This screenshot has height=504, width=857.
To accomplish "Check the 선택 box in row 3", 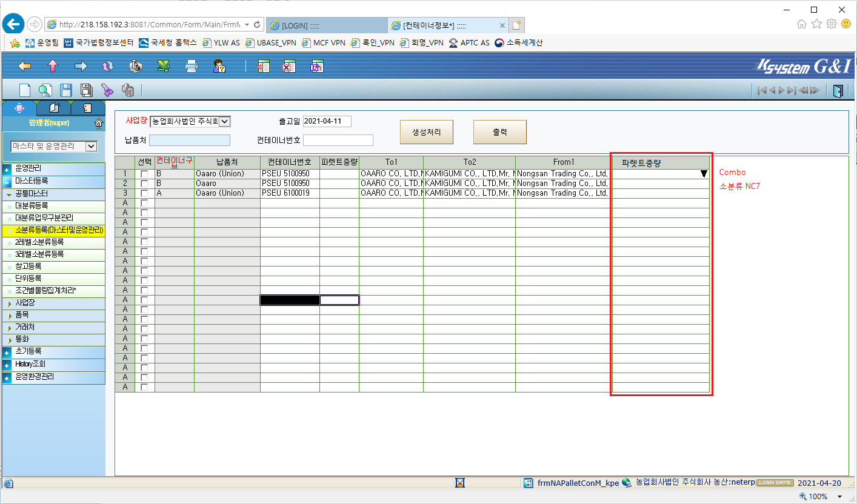I will coord(144,193).
